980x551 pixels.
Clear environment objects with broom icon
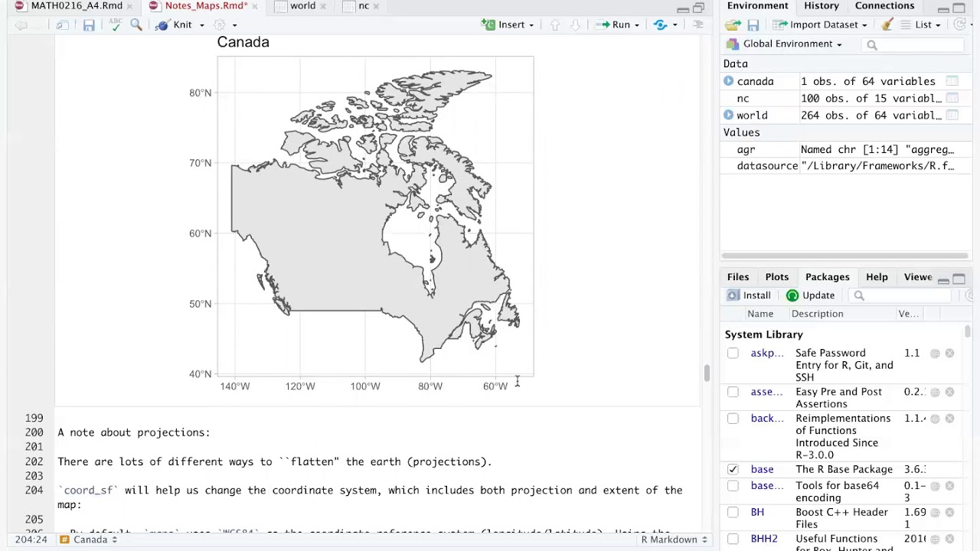(x=887, y=25)
